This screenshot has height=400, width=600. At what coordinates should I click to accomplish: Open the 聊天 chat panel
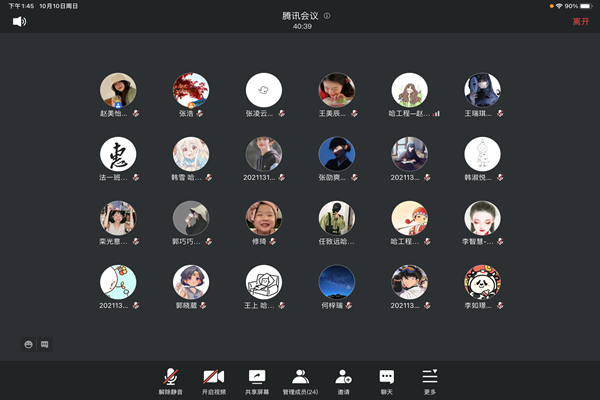tap(386, 379)
